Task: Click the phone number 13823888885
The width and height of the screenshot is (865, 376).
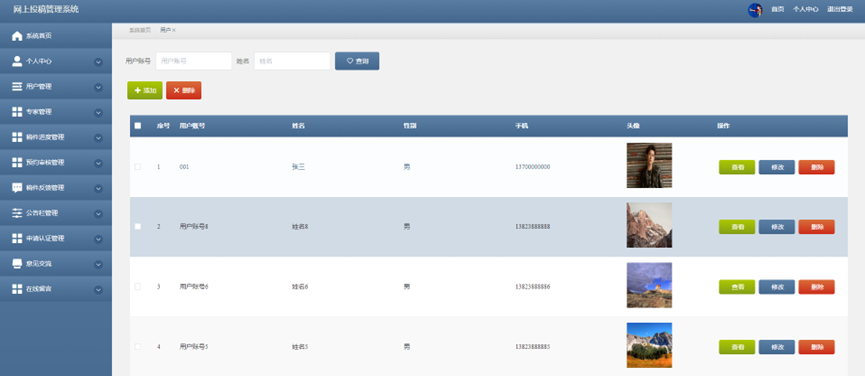Action: [x=532, y=347]
